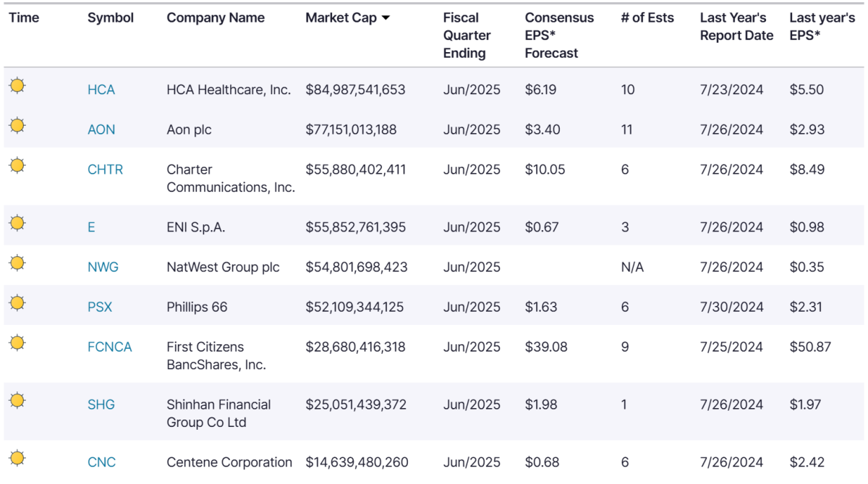The height and width of the screenshot is (484, 868).
Task: Click the sun icon in the CHTR row
Action: (17, 166)
